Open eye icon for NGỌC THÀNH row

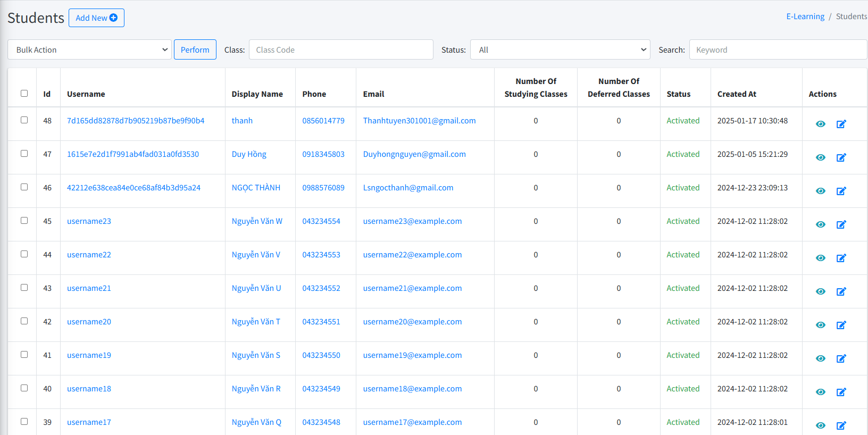pyautogui.click(x=821, y=191)
